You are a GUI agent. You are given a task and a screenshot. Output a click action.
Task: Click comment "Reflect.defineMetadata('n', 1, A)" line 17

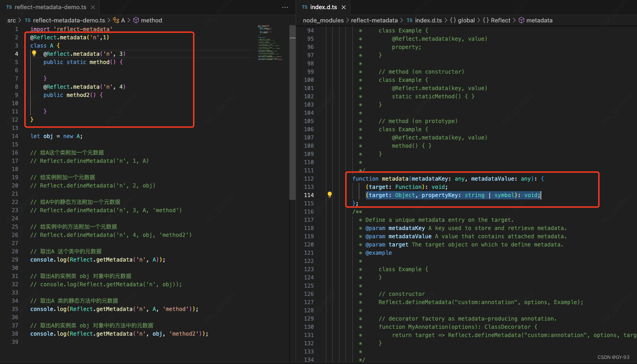pyautogui.click(x=90, y=161)
